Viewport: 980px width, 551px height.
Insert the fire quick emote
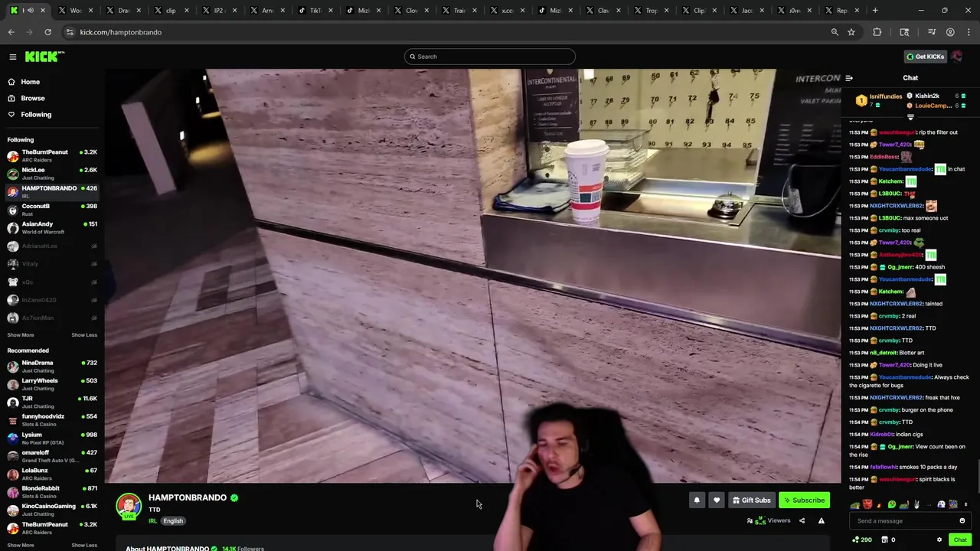tap(880, 505)
